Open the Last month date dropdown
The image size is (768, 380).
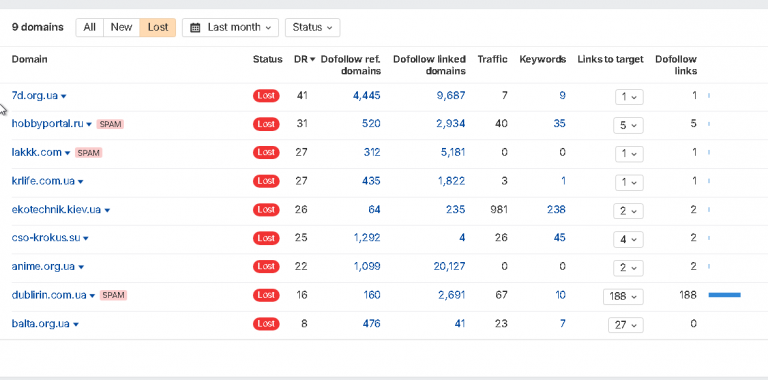click(230, 27)
